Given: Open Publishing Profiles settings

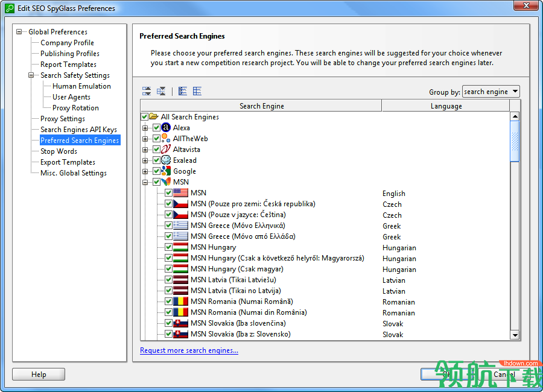Looking at the screenshot, I should (70, 53).
